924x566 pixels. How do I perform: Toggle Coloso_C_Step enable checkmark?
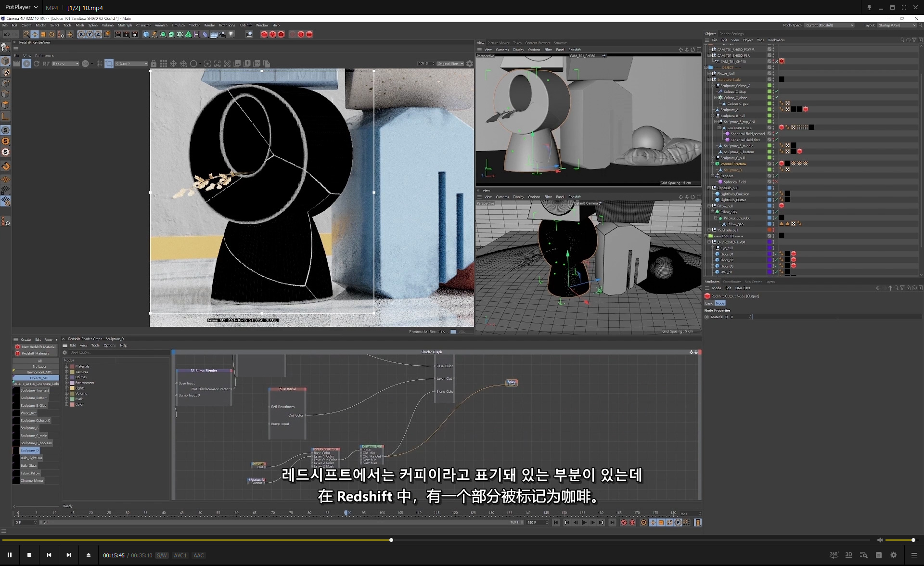776,91
